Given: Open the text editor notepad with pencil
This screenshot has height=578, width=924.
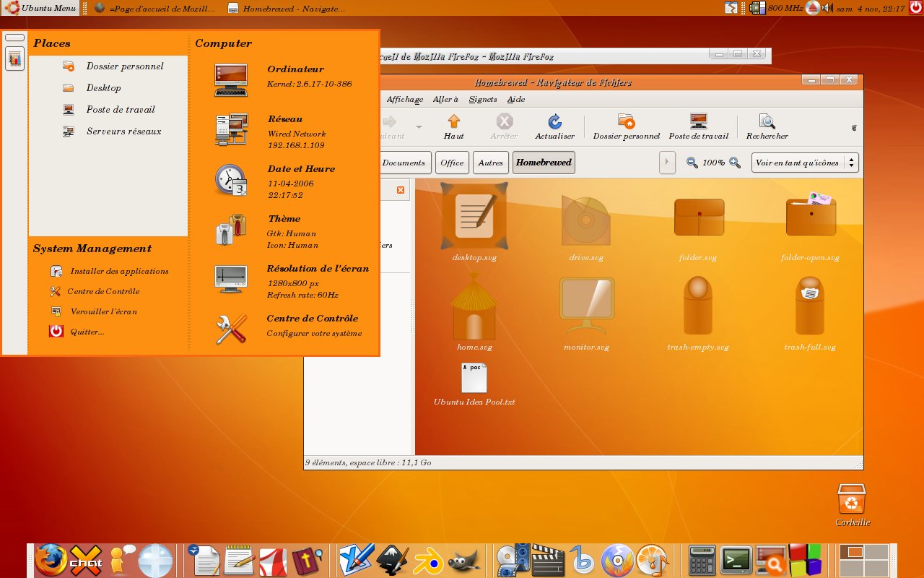Looking at the screenshot, I should pyautogui.click(x=239, y=561).
